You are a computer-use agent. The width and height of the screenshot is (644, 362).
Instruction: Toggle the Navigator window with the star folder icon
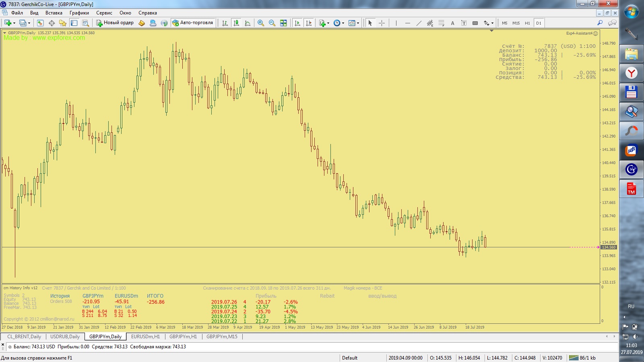[x=63, y=23]
